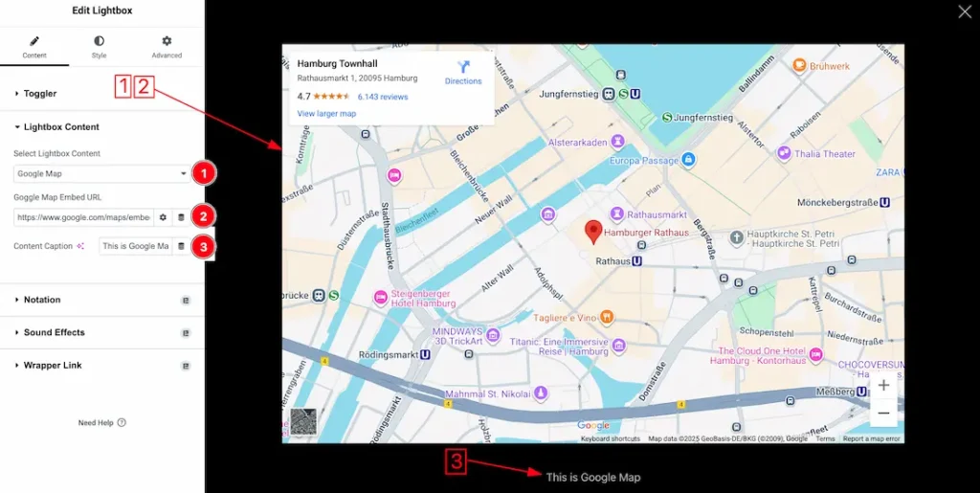Click the Rathausmarkt marker icon

coord(617,213)
